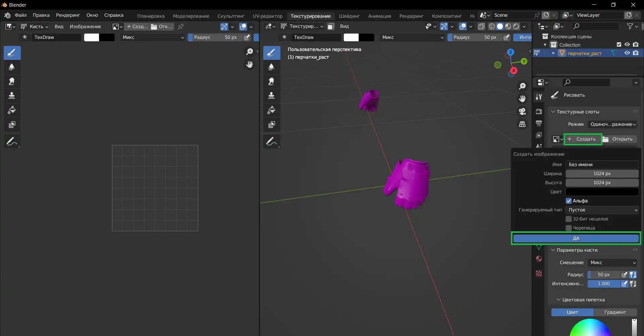Open the Смешение Микс dropdown
The image size is (644, 336).
(x=612, y=262)
